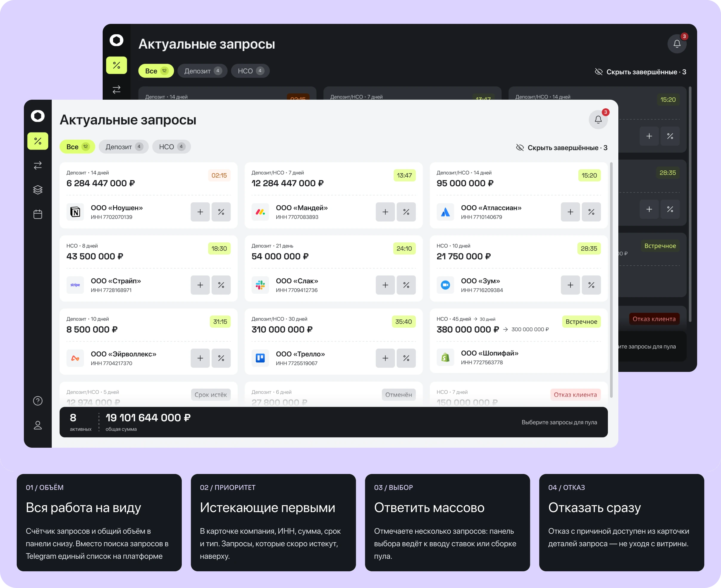Select the Все filter tab in light window
The width and height of the screenshot is (721, 588).
[77, 147]
